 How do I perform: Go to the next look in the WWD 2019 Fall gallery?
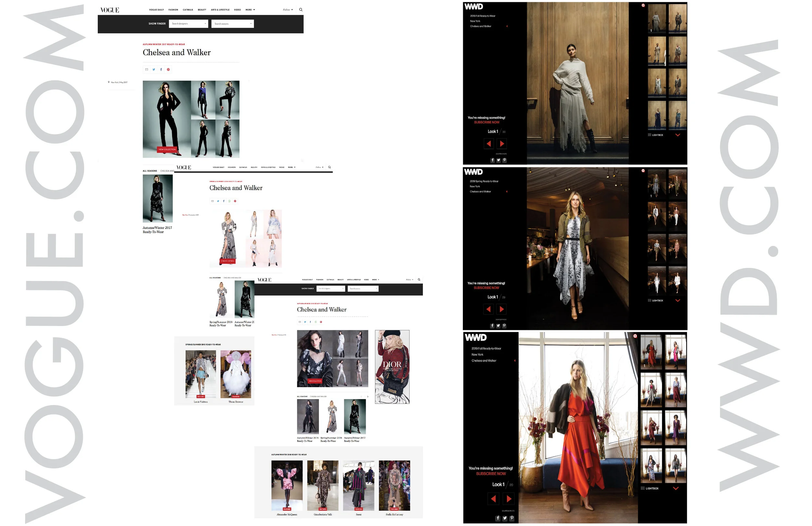tap(509, 499)
